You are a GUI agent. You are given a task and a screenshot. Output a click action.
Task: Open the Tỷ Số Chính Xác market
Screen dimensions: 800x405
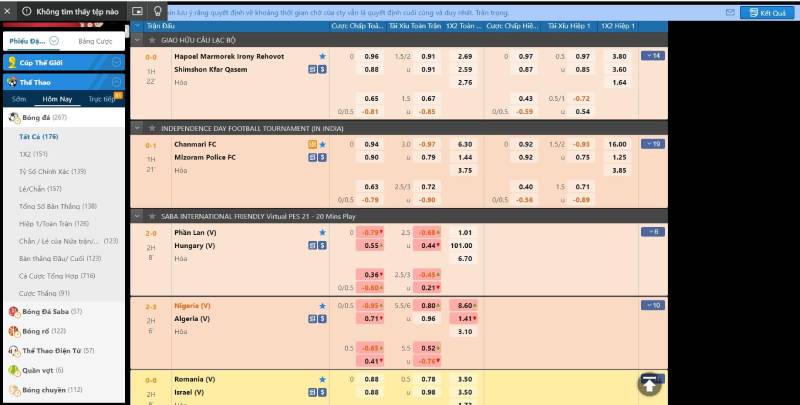click(x=52, y=171)
